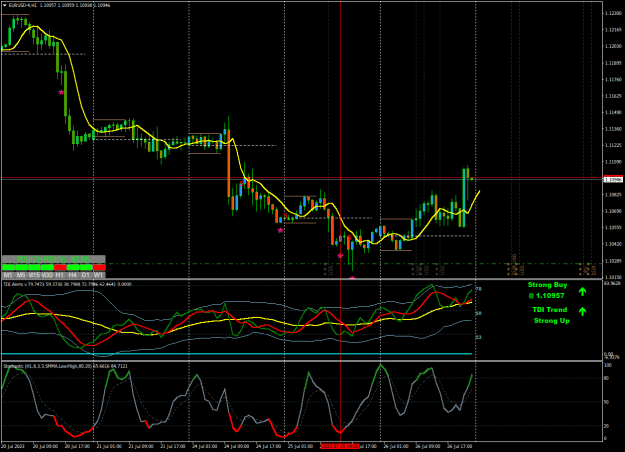Click the triangle icon before EURUSD-4,H1 title
This screenshot has width=625, height=452.
[4, 5]
